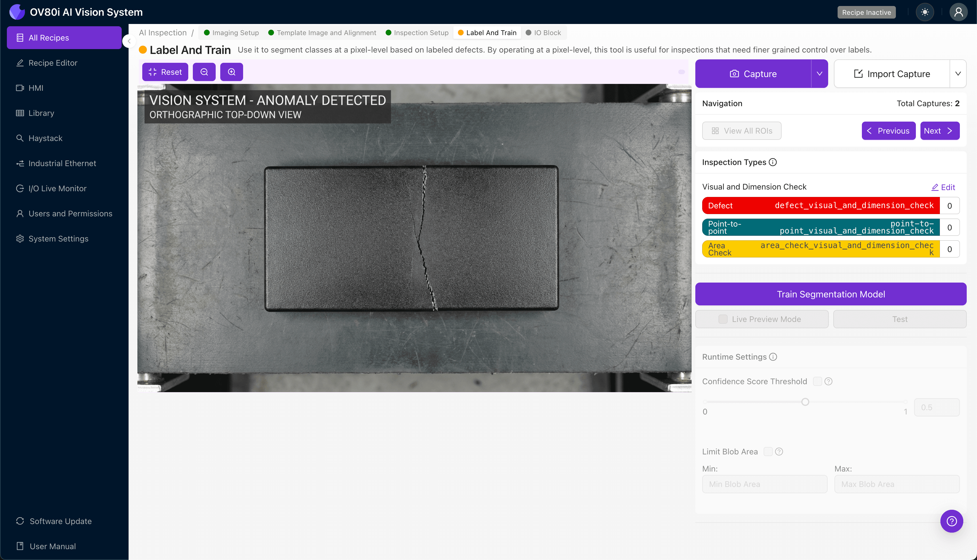Click the Inspection Types info icon

[x=772, y=162]
